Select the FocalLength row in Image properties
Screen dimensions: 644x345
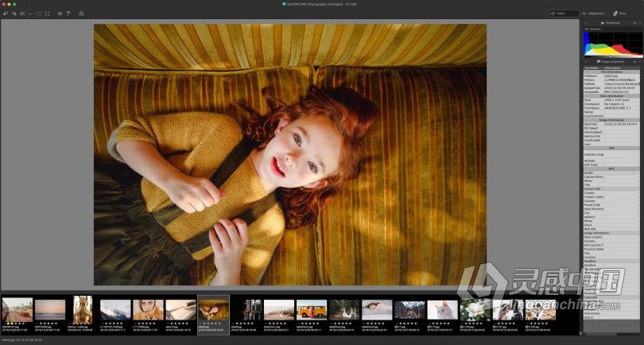611,141
